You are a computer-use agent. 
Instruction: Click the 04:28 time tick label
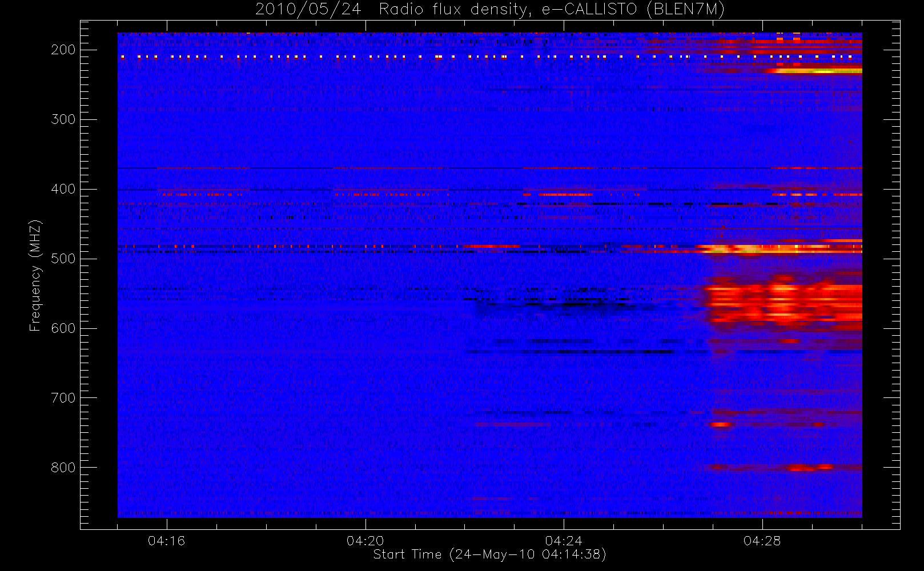point(762,541)
